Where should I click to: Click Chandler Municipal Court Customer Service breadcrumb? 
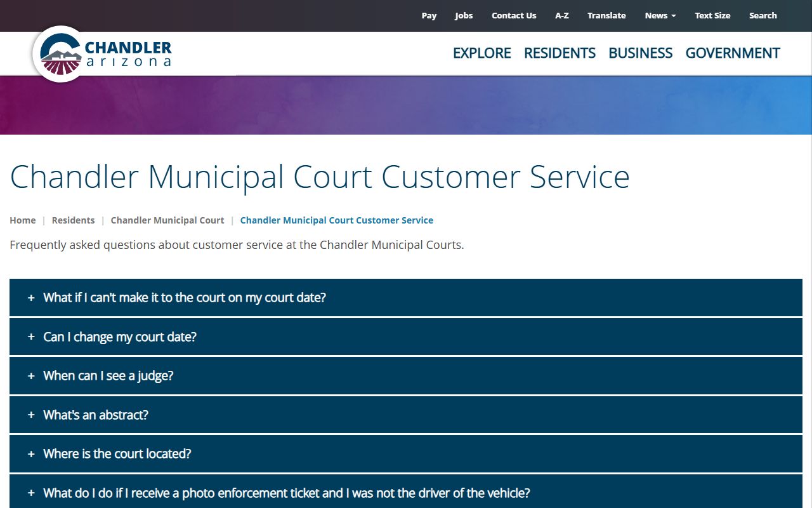337,220
